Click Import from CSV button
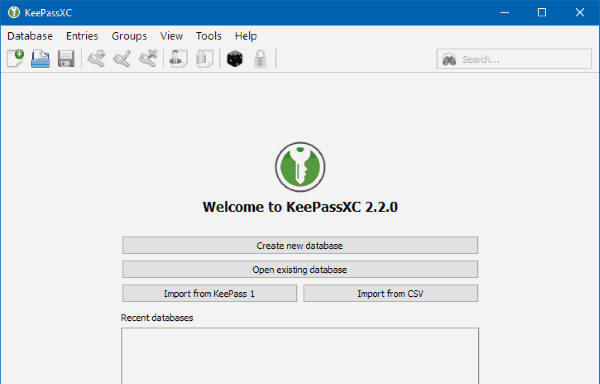This screenshot has width=600, height=384. (x=391, y=293)
